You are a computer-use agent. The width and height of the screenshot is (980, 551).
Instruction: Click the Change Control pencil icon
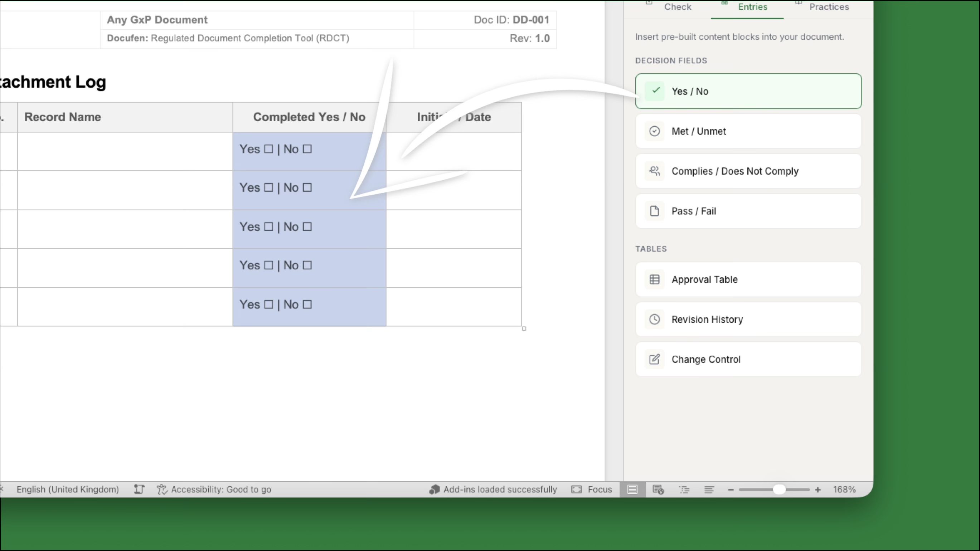pos(655,359)
